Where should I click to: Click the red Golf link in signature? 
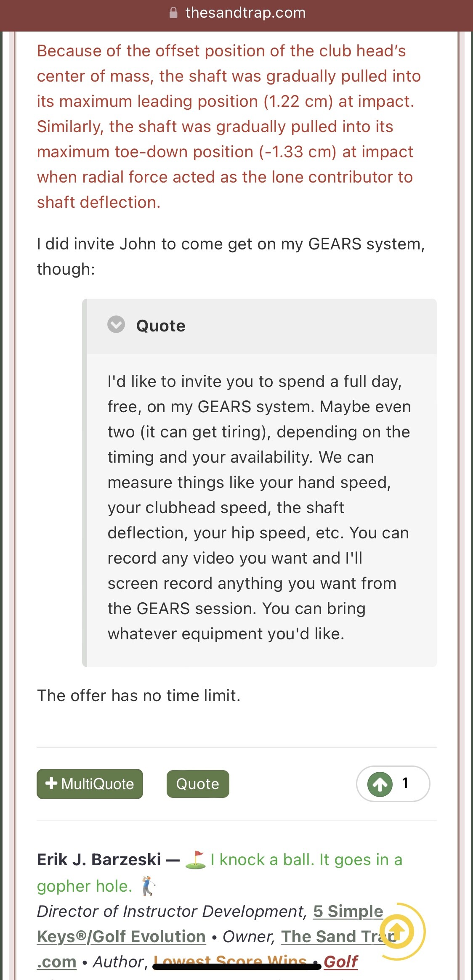click(340, 961)
